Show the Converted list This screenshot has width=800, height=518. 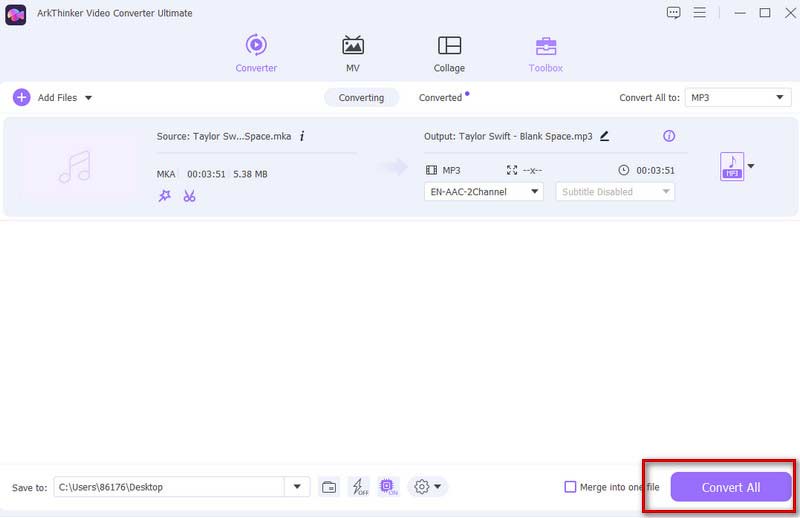point(440,97)
